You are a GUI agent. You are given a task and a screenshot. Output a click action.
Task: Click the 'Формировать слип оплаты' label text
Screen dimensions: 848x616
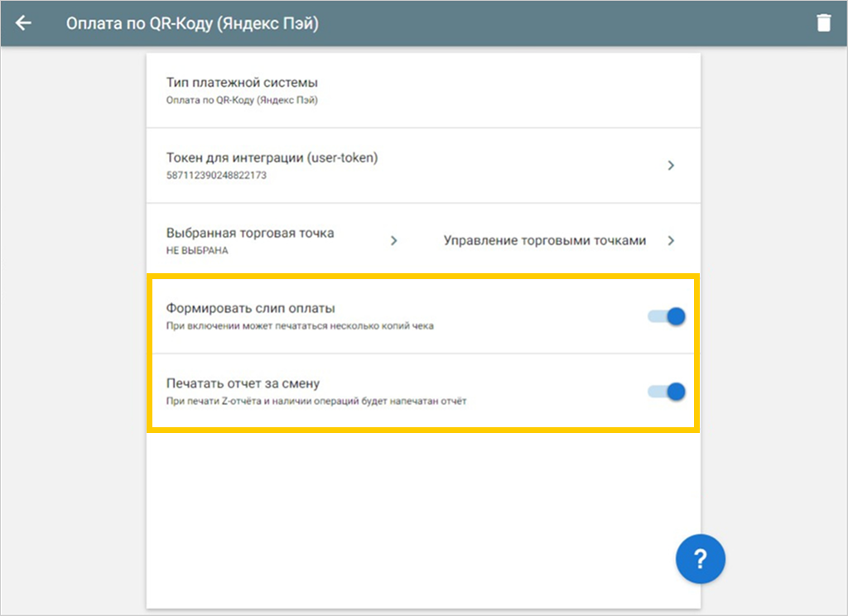(250, 308)
